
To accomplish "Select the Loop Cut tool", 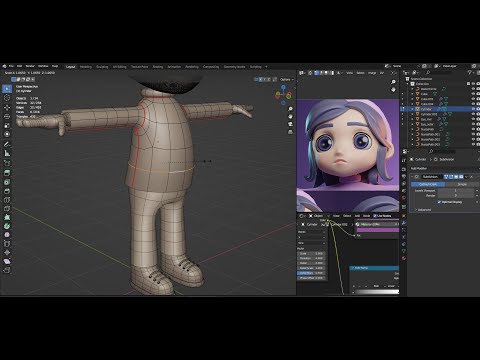I will coord(7,200).
